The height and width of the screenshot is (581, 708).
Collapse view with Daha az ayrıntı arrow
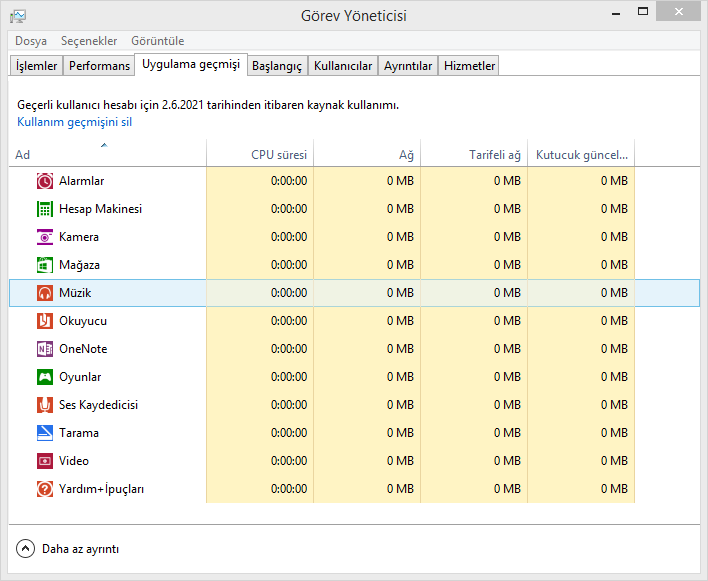pos(25,549)
